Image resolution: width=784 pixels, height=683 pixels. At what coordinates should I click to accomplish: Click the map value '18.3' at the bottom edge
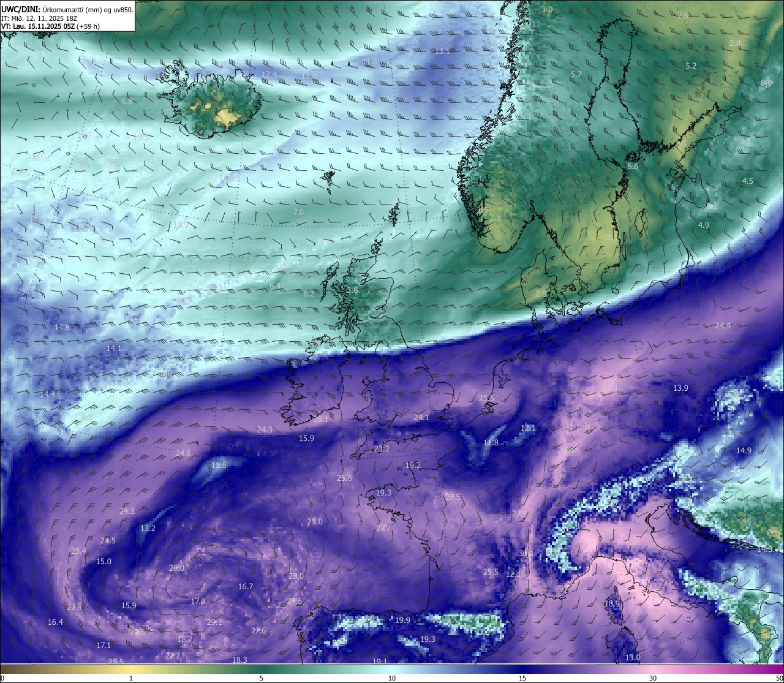(x=239, y=660)
